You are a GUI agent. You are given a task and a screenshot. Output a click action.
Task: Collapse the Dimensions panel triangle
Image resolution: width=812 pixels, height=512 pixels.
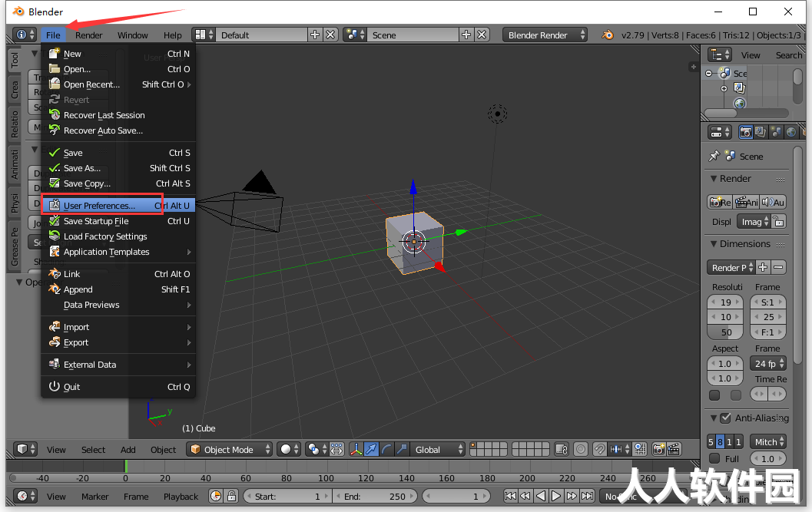pos(714,244)
